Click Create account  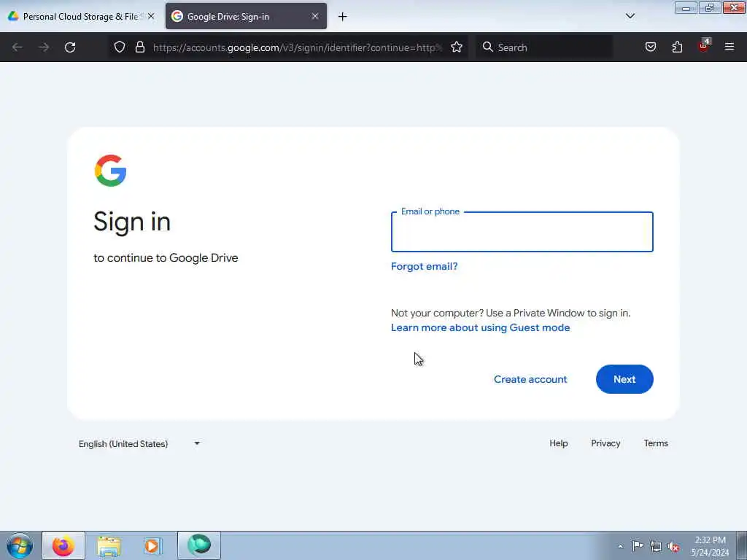pyautogui.click(x=530, y=379)
